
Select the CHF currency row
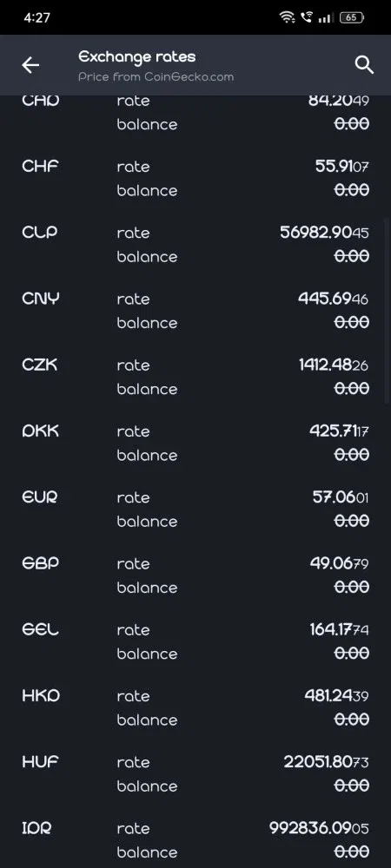tap(195, 178)
